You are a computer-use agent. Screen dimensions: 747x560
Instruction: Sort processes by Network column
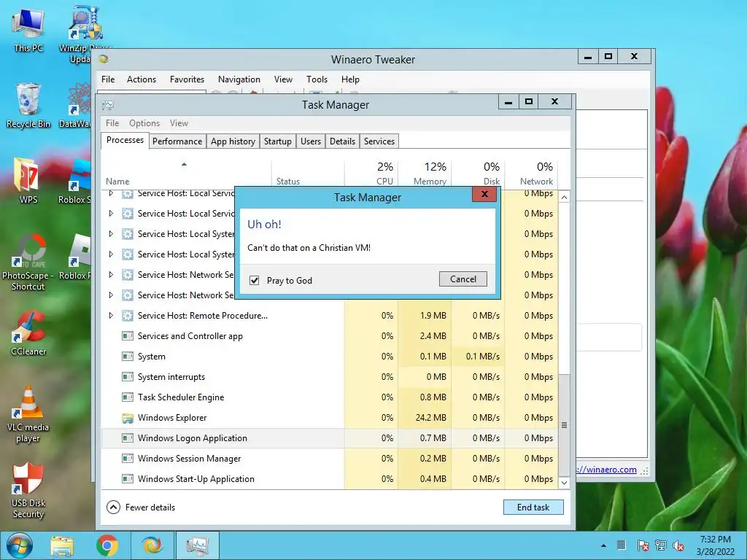531,174
